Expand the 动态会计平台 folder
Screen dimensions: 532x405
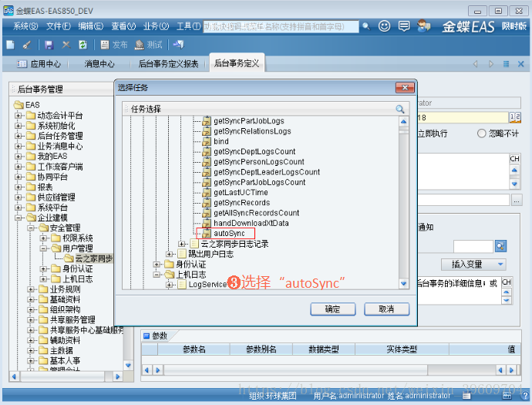tap(18, 116)
